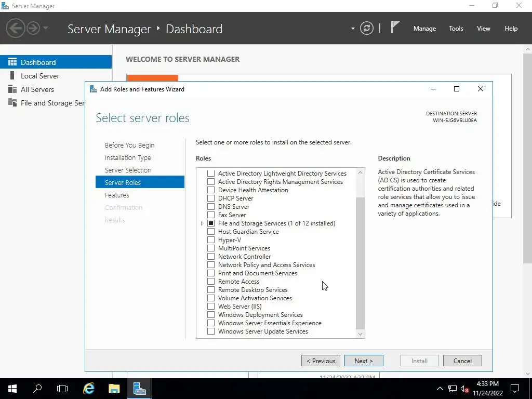Viewport: 532px width, 399px height.
Task: Open the Manage menu
Action: coord(424,29)
